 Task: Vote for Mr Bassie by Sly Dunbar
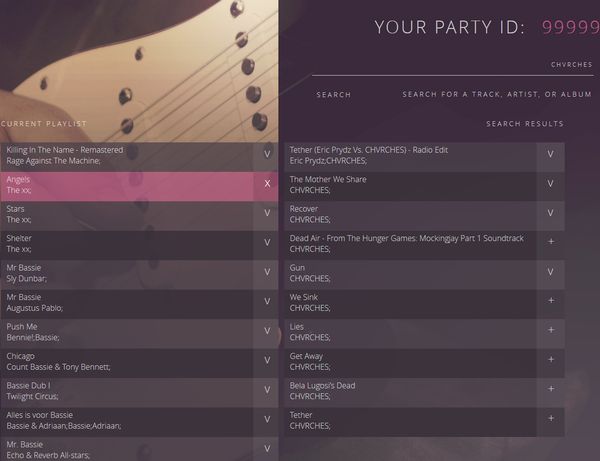tap(266, 272)
